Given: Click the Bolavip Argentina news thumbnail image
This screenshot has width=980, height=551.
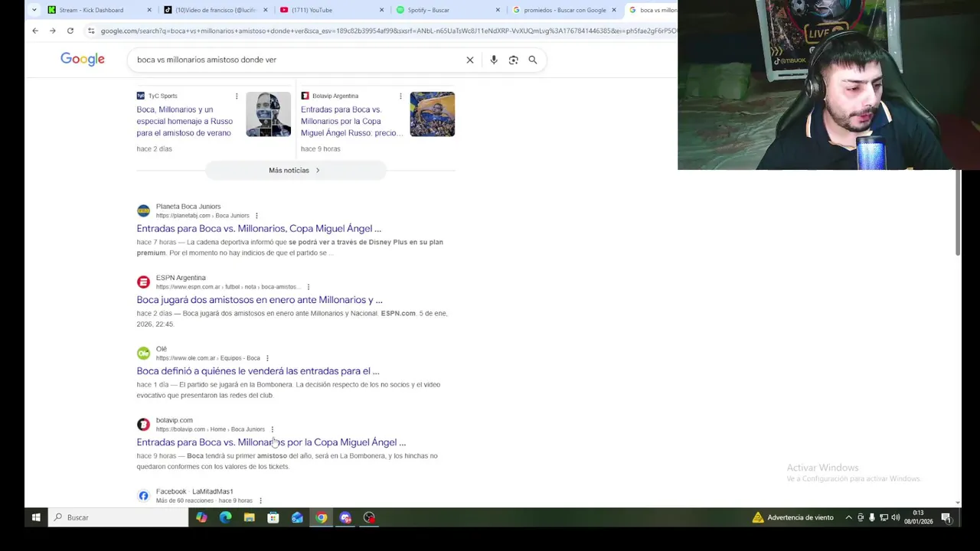Looking at the screenshot, I should click(x=432, y=114).
